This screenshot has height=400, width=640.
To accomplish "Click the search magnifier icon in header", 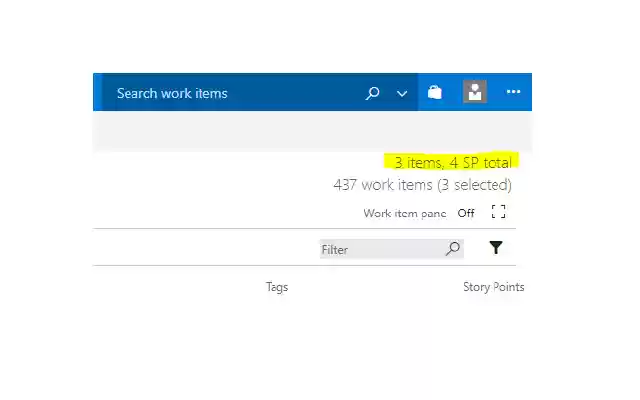I will pos(372,93).
